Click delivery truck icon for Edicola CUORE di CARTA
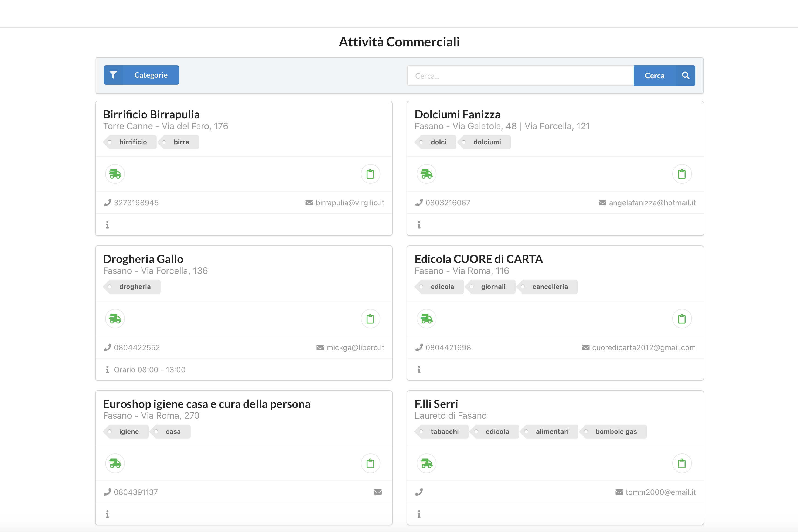 [427, 319]
